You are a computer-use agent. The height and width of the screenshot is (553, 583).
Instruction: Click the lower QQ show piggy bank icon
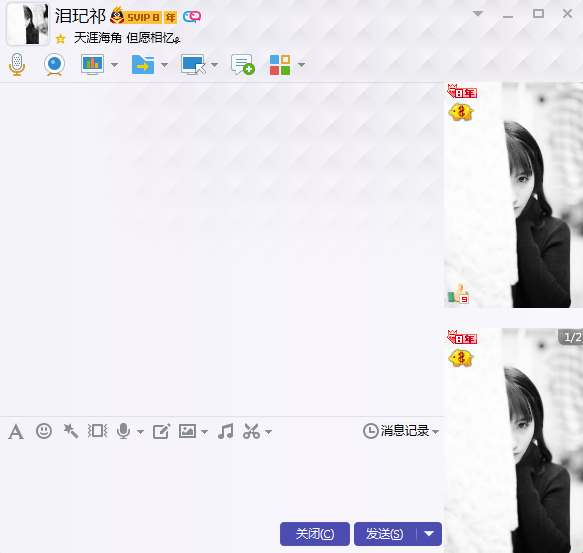461,359
